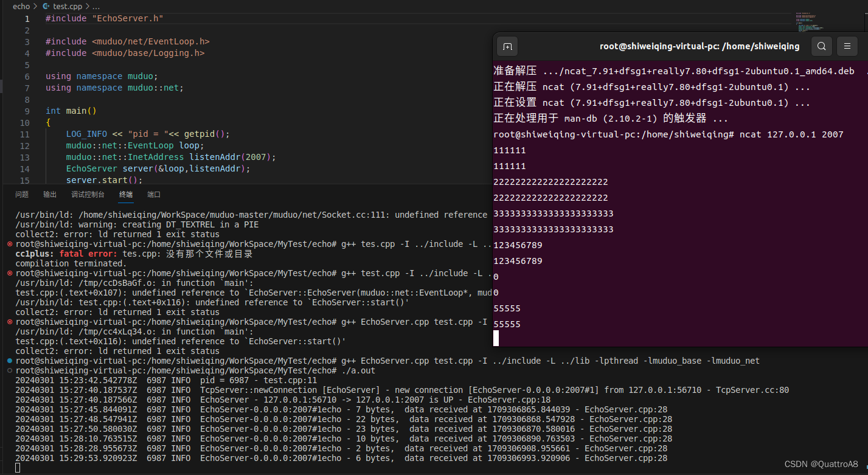The image size is (868, 475).
Task: Click the 'TcpServer::newConnection' log line
Action: click(402, 390)
